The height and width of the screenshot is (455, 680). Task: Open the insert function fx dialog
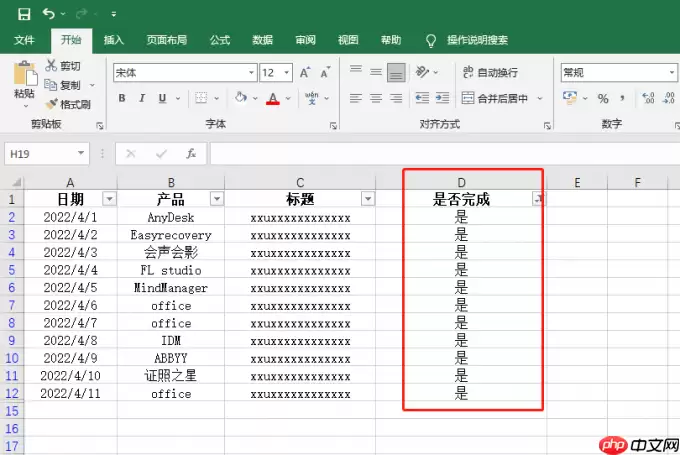(x=191, y=154)
